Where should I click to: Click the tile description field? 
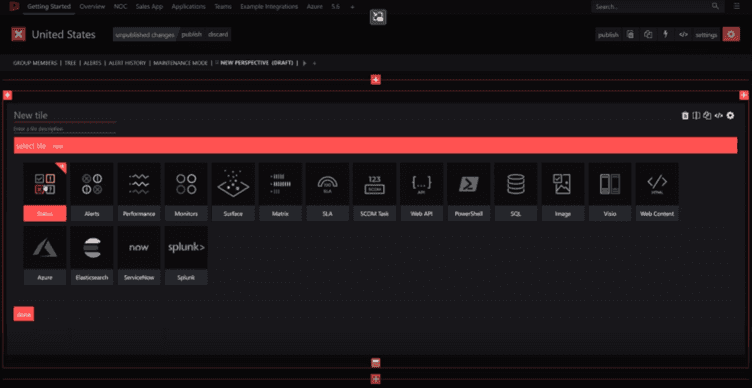pyautogui.click(x=65, y=129)
